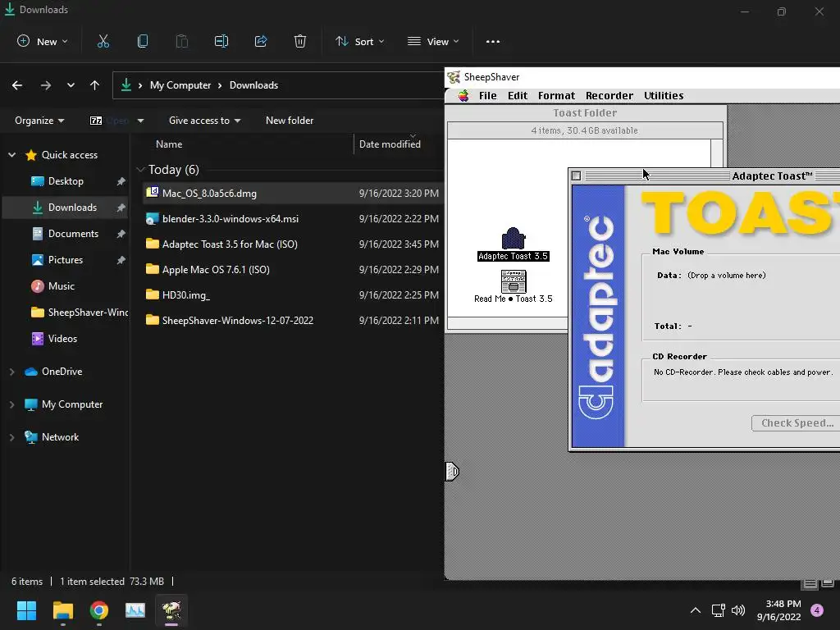Open the See more ellipsis menu
This screenshot has height=630, width=840.
493,41
